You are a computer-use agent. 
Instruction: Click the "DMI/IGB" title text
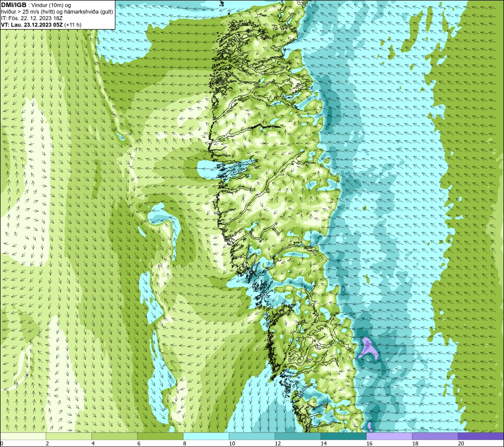tap(14, 5)
